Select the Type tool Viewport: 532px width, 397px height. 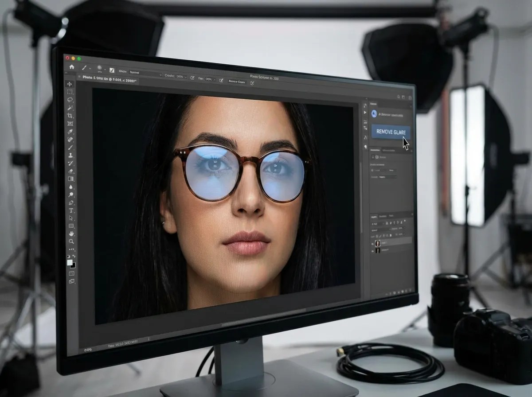coord(71,210)
